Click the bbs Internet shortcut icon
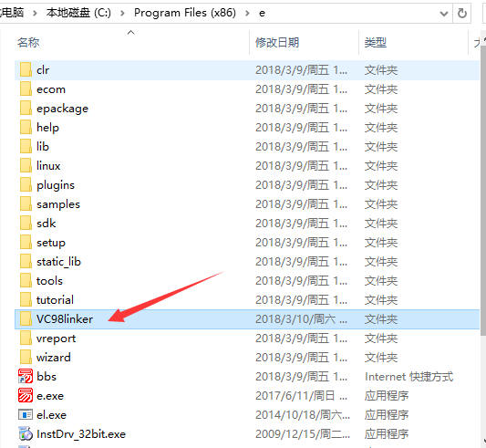 point(26,376)
